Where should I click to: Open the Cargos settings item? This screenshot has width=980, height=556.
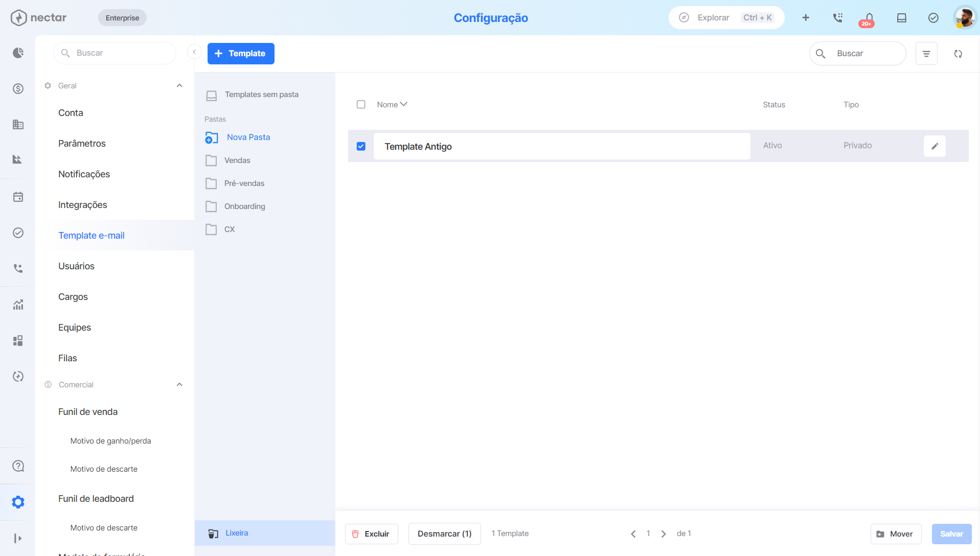click(x=73, y=297)
